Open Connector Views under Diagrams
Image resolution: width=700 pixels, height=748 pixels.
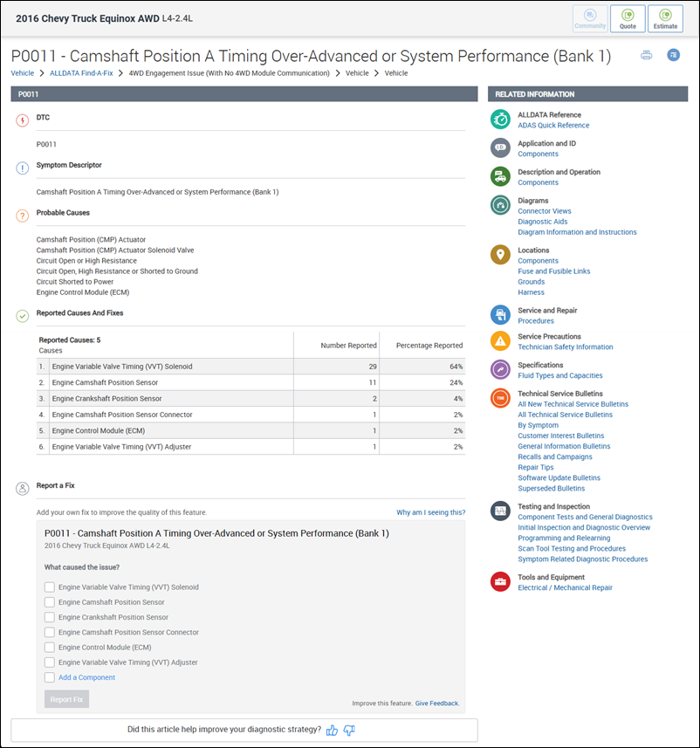pos(545,211)
